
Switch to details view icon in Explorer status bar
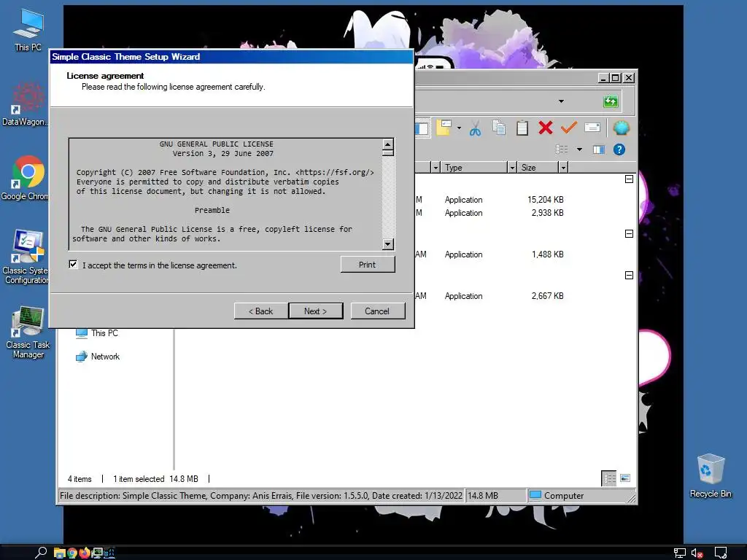tap(609, 478)
